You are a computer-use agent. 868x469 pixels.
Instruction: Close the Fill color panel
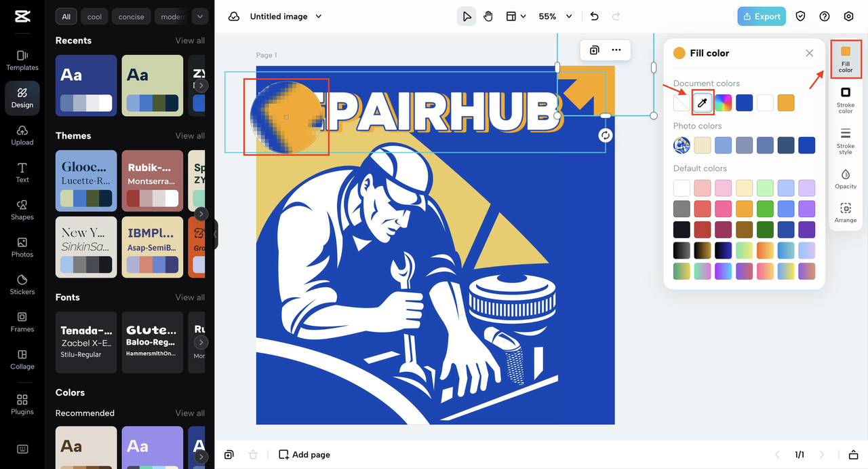pyautogui.click(x=809, y=53)
